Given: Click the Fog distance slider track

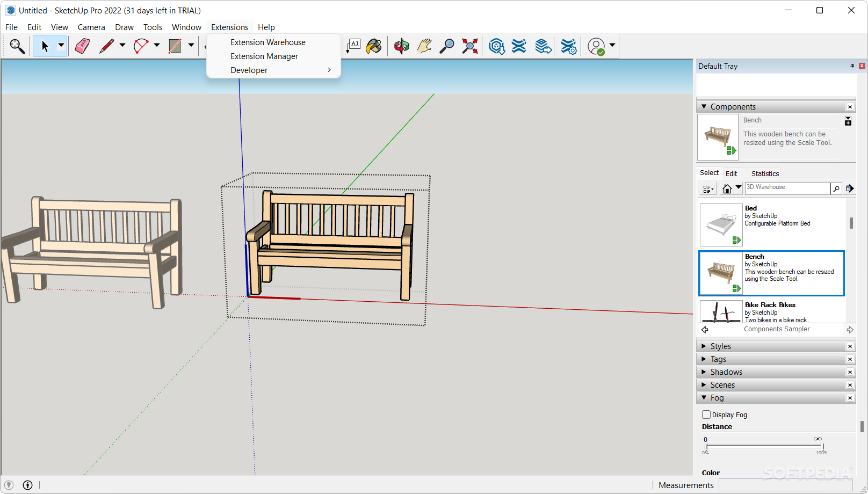Looking at the screenshot, I should (765, 445).
